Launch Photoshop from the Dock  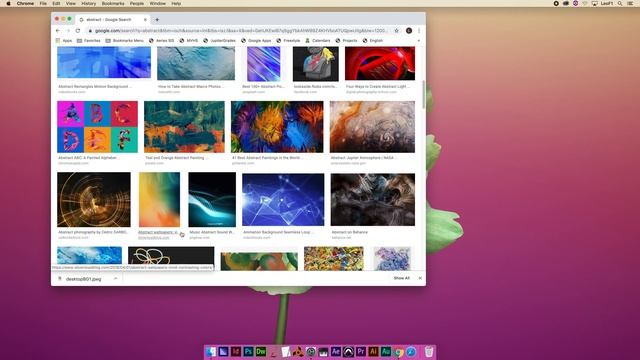click(x=248, y=351)
